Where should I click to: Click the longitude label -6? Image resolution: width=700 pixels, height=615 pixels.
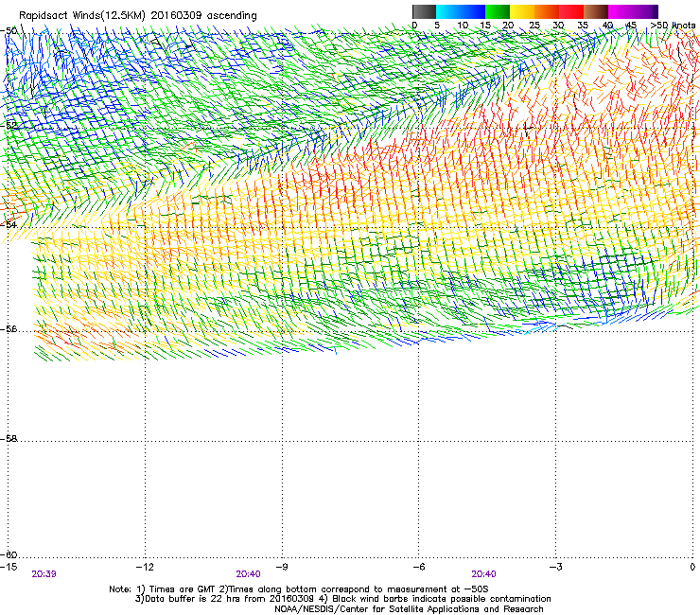(x=418, y=567)
